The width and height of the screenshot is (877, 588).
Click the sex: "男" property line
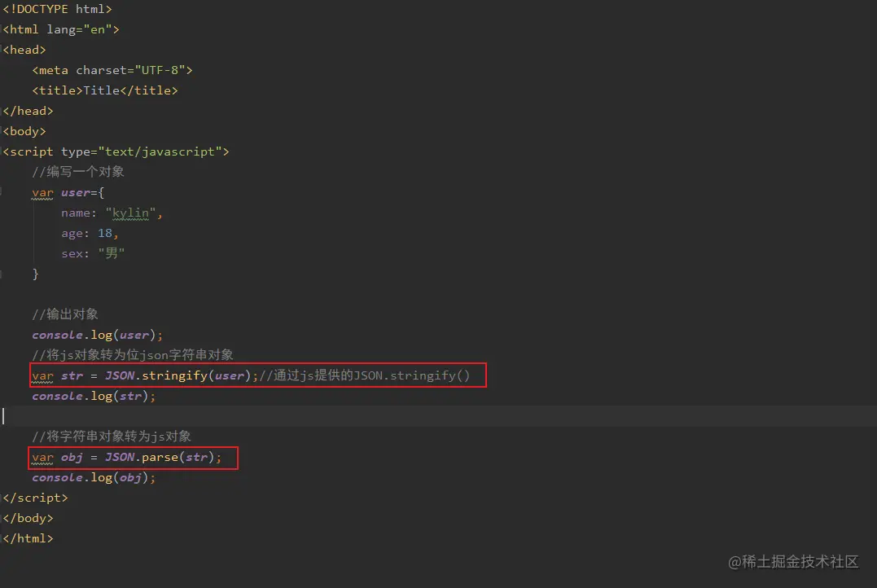pos(93,253)
